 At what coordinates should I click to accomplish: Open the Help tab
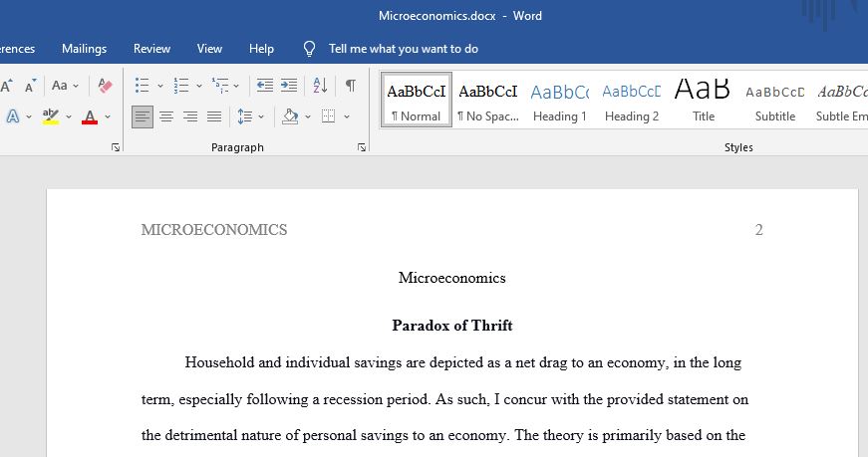261,49
